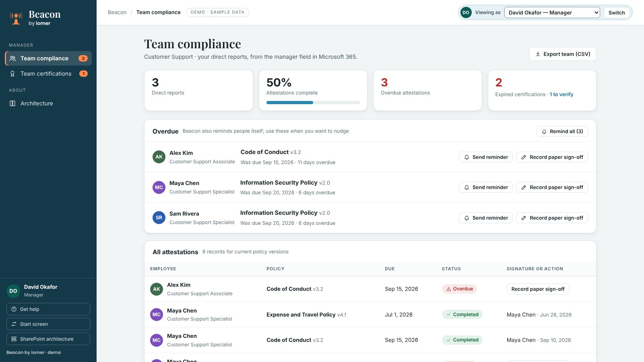Click David Okafor avatar in sidebar footer

click(x=13, y=291)
